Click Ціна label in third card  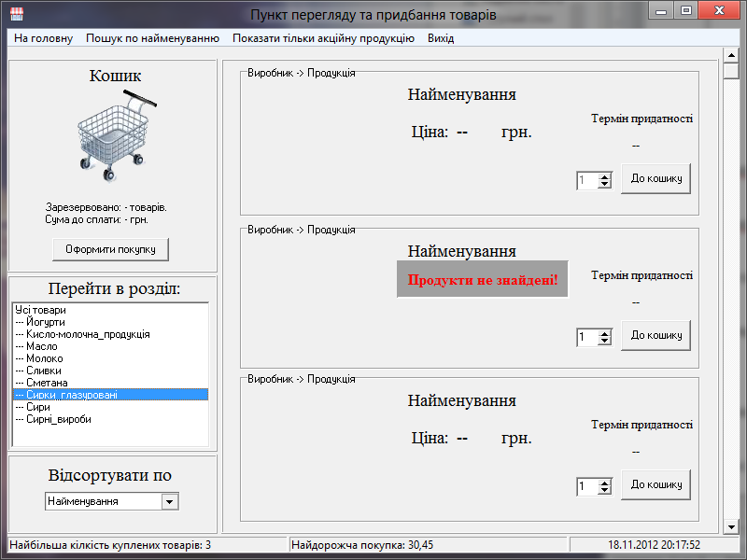430,438
